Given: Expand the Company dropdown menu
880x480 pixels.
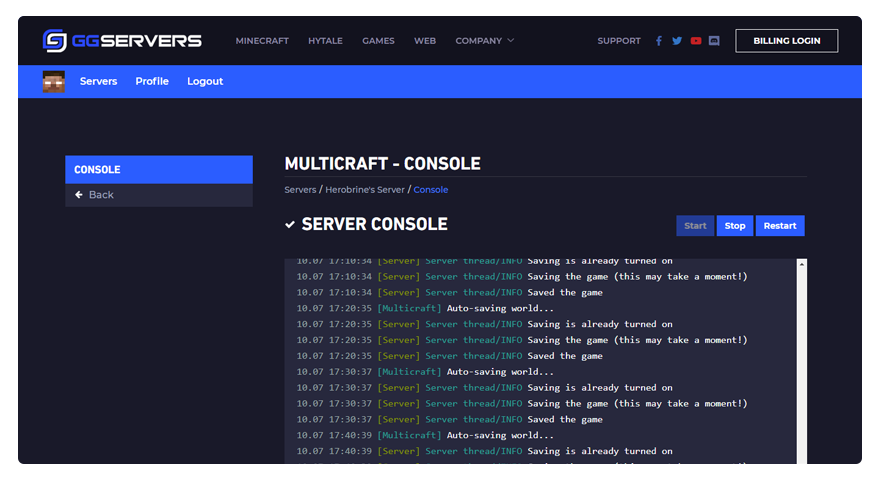Looking at the screenshot, I should coord(484,40).
